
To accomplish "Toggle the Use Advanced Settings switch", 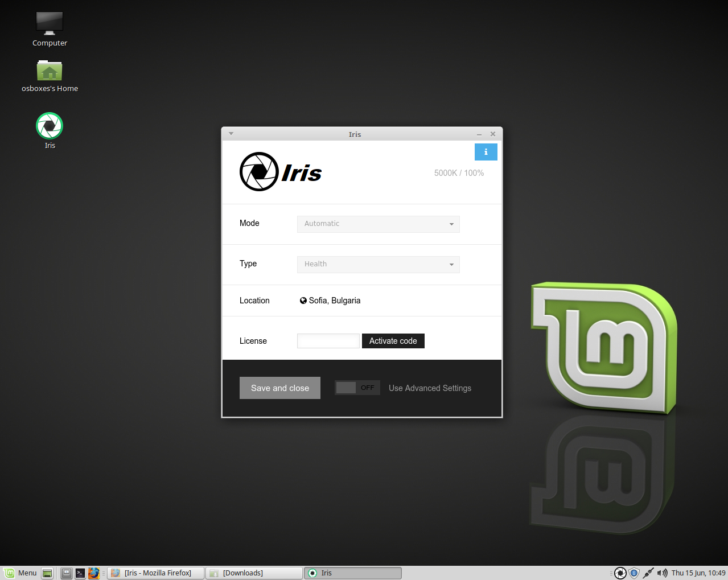I will (x=357, y=388).
